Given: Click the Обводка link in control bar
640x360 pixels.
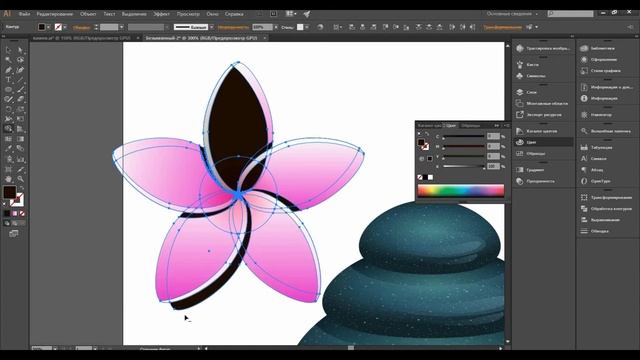Looking at the screenshot, I should (x=81, y=27).
